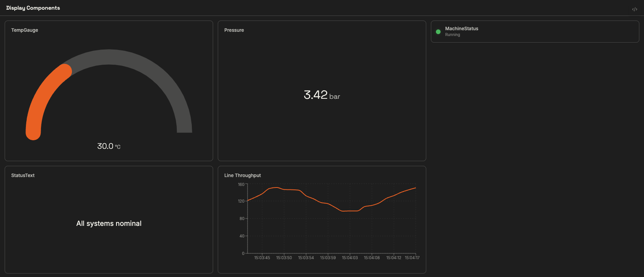Click the 160 y-axis label

click(x=241, y=184)
